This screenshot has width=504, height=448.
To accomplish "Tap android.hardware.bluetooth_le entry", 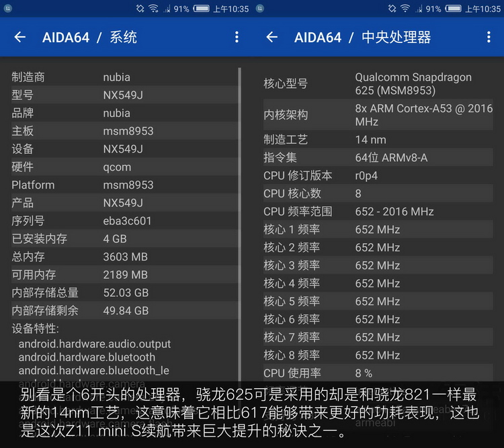I will click(94, 371).
